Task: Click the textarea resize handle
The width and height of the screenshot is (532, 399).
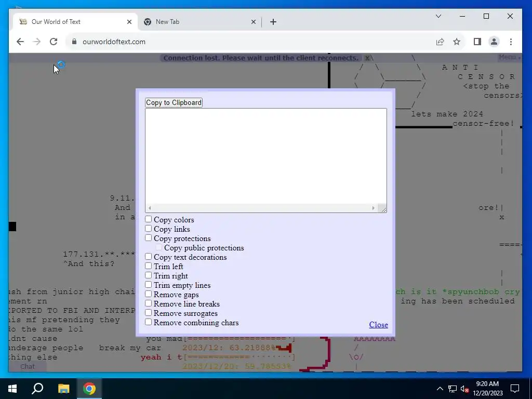Action: (x=383, y=209)
